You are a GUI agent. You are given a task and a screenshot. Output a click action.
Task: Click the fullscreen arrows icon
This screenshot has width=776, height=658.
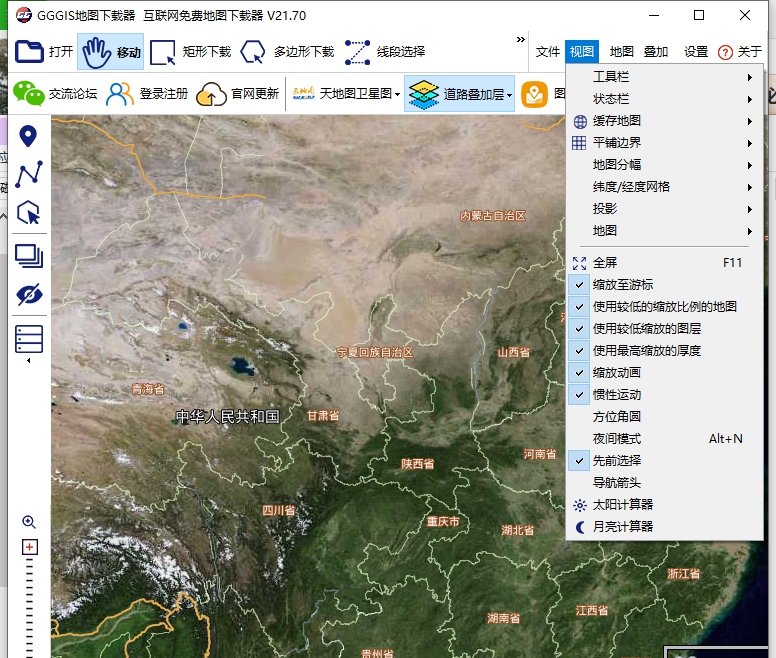coord(579,263)
